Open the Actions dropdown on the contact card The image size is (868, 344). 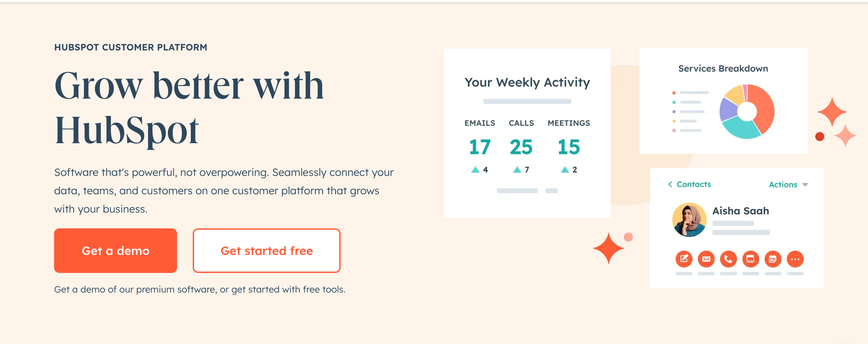coord(783,184)
